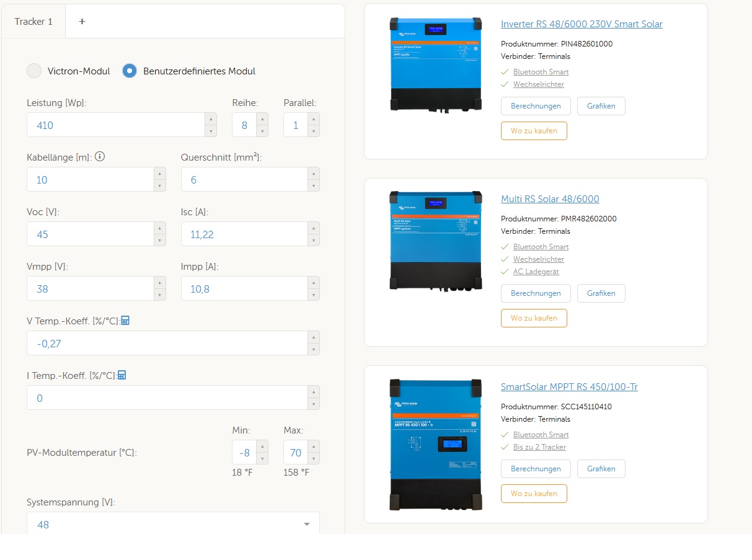Show Berechnungen for SmartSolar MPPT RS

coord(536,469)
